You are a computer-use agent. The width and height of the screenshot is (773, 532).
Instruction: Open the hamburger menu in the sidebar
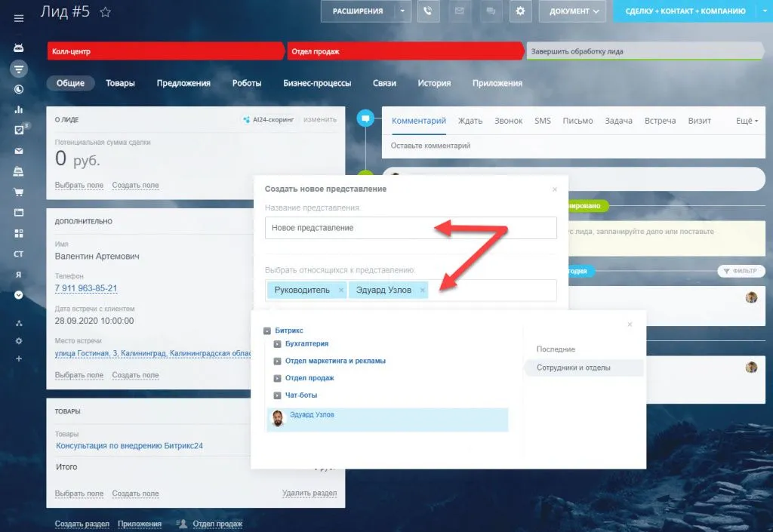[x=19, y=18]
